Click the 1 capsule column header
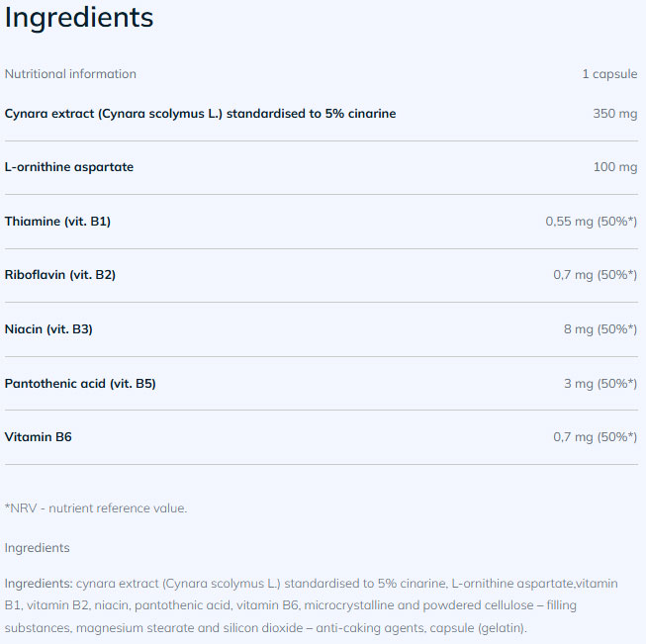646x644 pixels. (609, 74)
